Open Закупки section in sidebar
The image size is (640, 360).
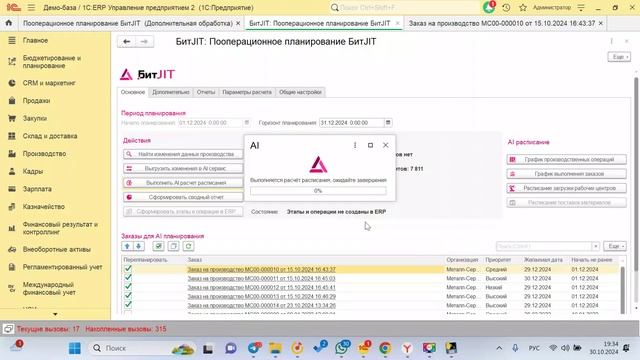(35, 118)
